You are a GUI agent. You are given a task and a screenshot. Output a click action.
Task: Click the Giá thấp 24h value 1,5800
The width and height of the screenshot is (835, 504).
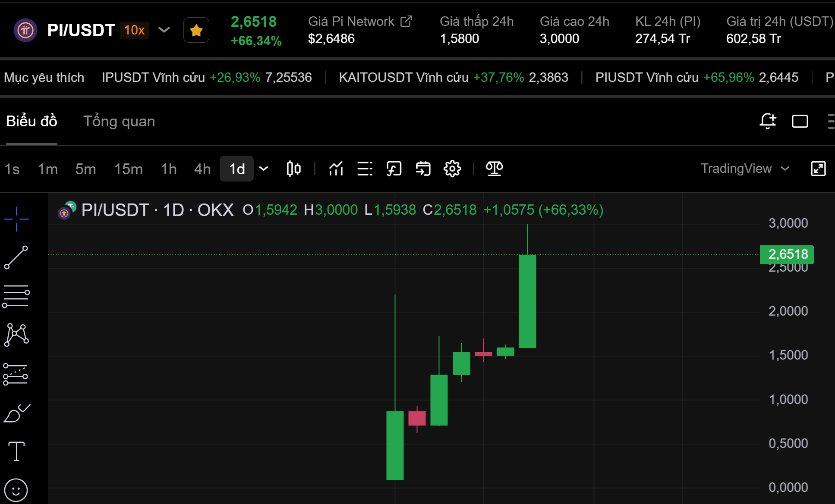[459, 39]
